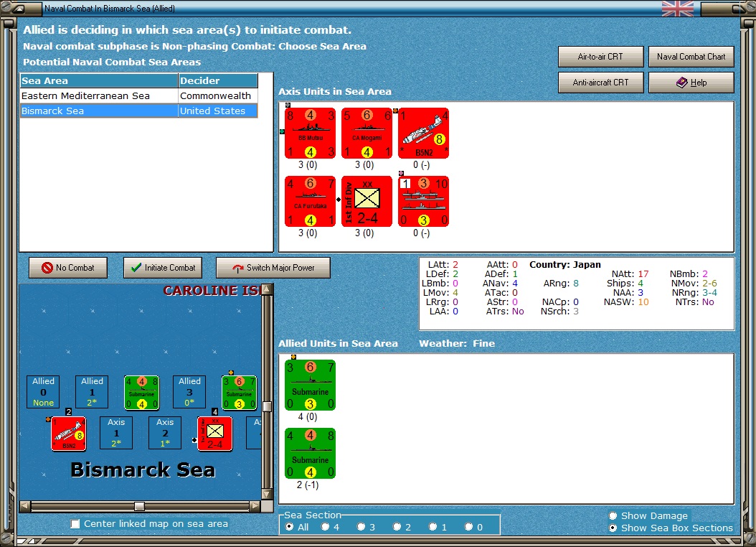Select the CA Mogami cruiser counter
This screenshot has height=547, width=756.
(367, 133)
